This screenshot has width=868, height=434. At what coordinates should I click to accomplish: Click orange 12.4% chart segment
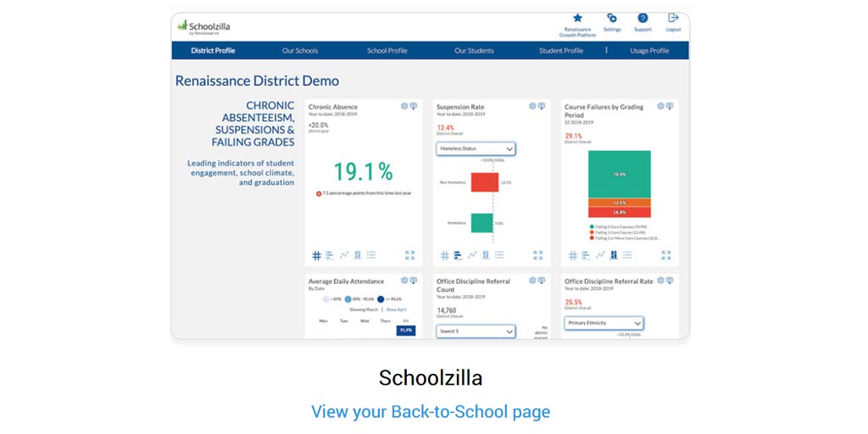(620, 203)
